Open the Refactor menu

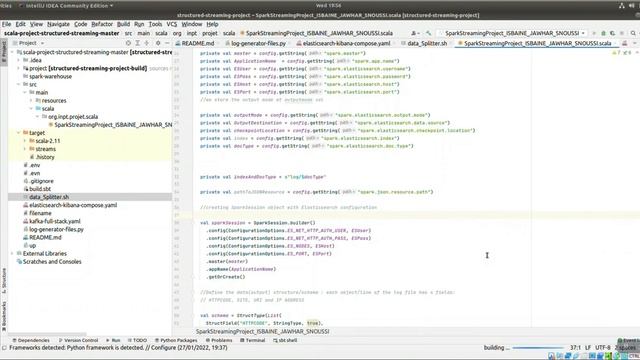click(102, 24)
